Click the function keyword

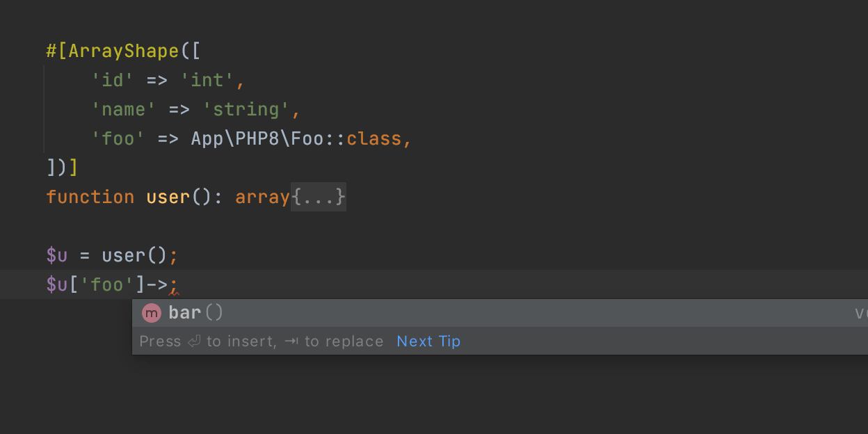[x=90, y=197]
